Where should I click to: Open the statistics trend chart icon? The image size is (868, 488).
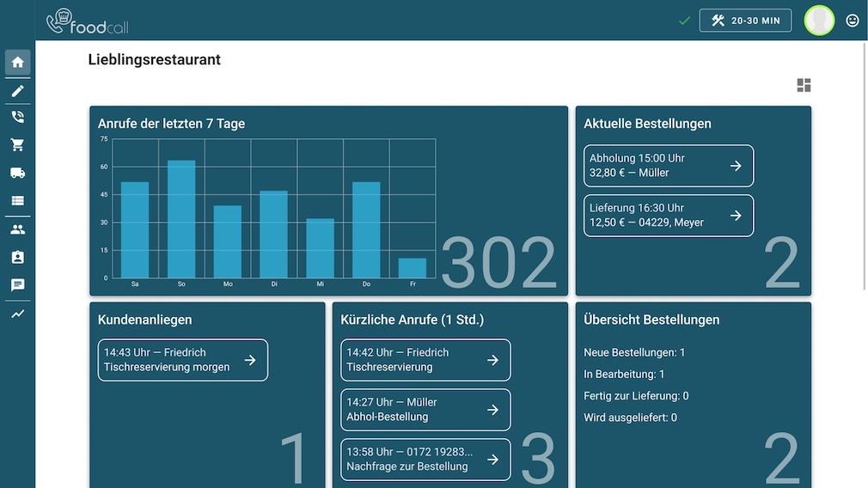17,314
